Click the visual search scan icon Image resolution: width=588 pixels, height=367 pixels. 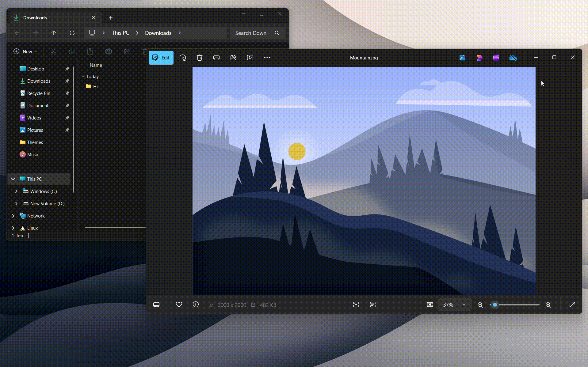pos(356,305)
